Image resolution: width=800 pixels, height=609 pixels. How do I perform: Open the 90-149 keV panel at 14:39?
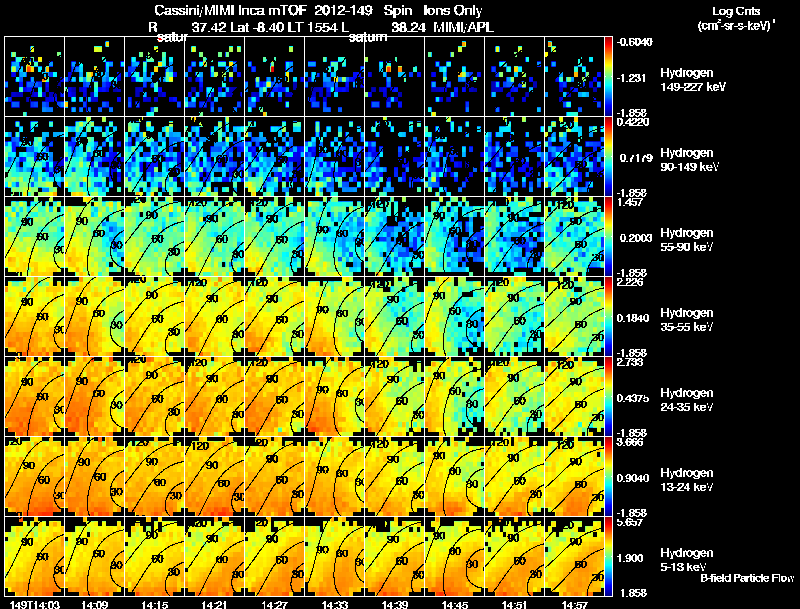[x=394, y=157]
